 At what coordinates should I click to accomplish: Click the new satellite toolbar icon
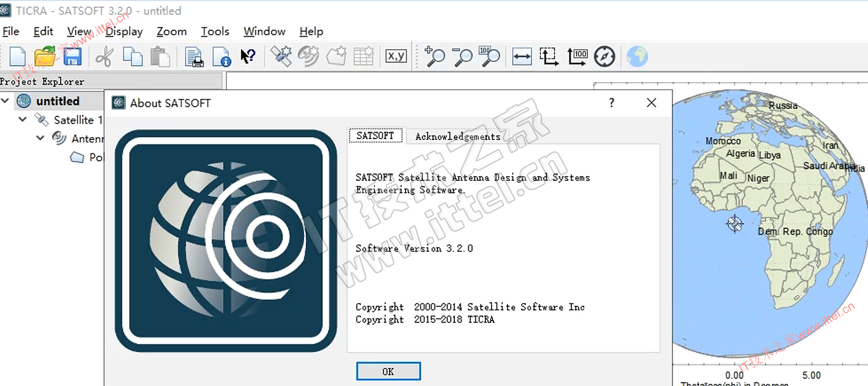point(281,56)
